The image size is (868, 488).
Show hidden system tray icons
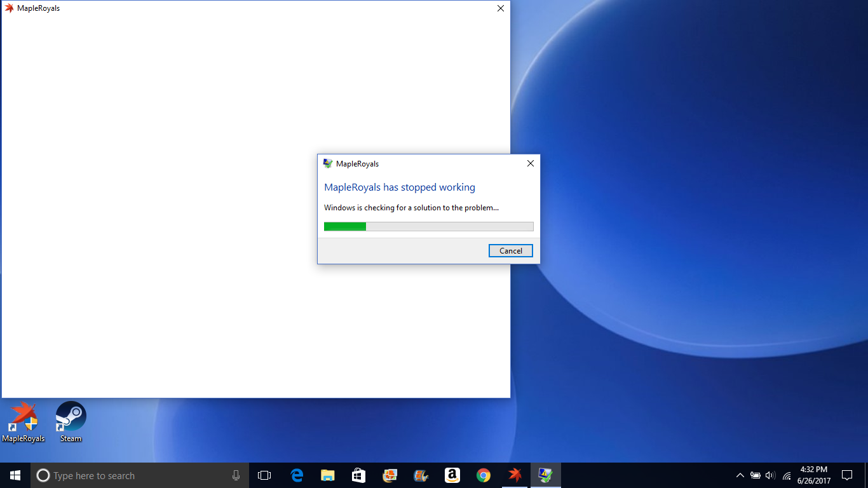coord(740,475)
